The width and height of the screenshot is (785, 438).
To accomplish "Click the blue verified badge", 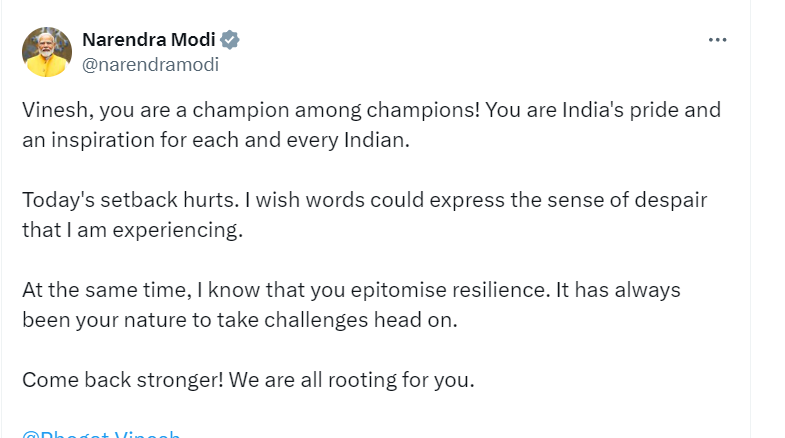I will click(230, 40).
